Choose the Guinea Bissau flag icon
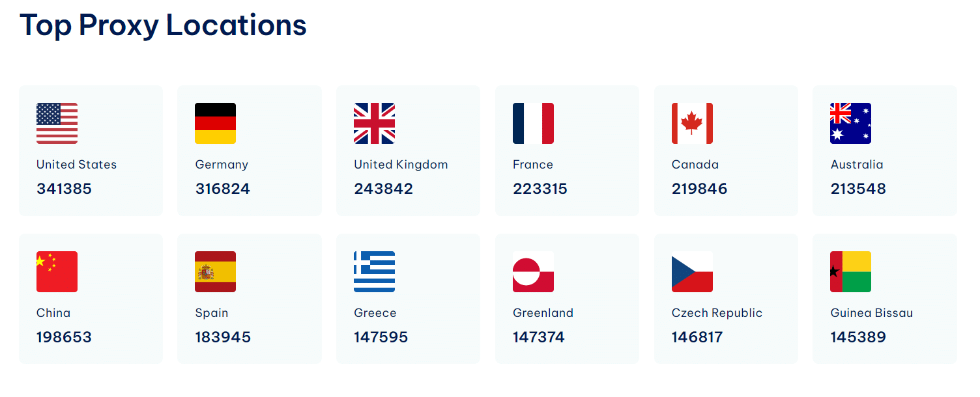The height and width of the screenshot is (397, 980). pyautogui.click(x=851, y=271)
